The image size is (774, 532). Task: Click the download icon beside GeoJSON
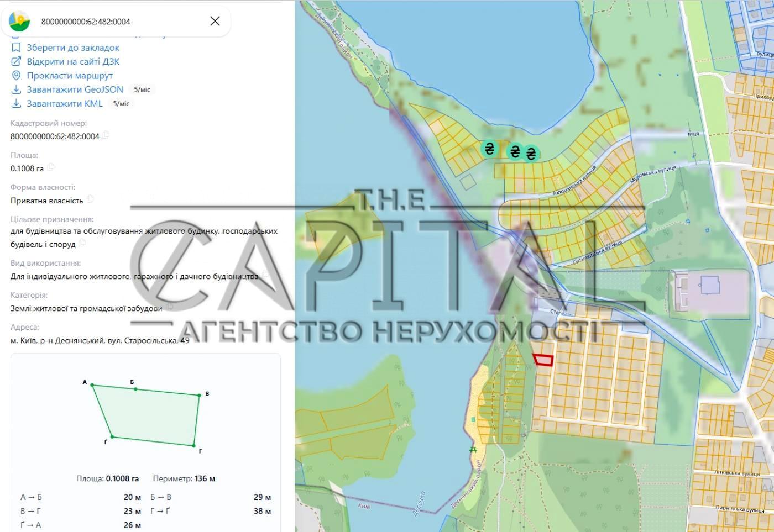(x=16, y=89)
